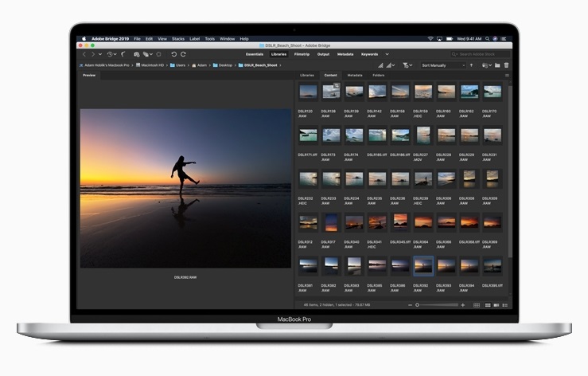The image size is (588, 376).
Task: Create a new folder
Action: tap(497, 65)
